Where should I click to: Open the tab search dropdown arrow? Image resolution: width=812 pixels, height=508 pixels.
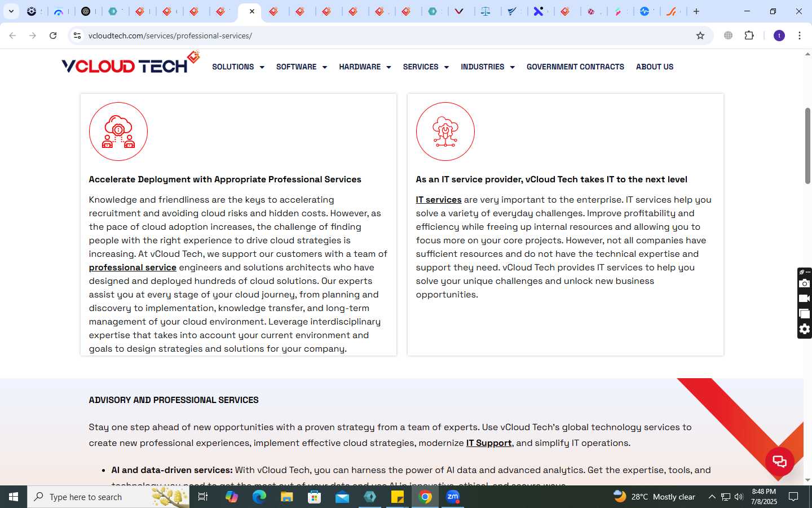(11, 11)
